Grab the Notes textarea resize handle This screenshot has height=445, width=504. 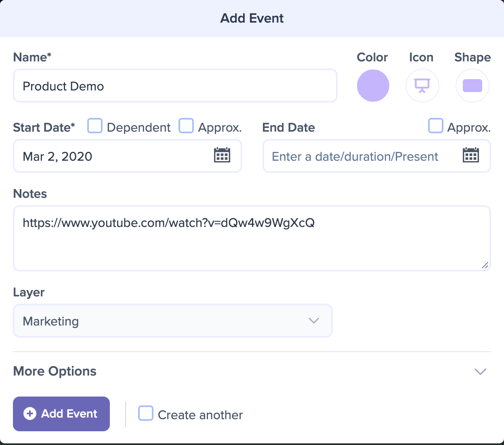(485, 265)
